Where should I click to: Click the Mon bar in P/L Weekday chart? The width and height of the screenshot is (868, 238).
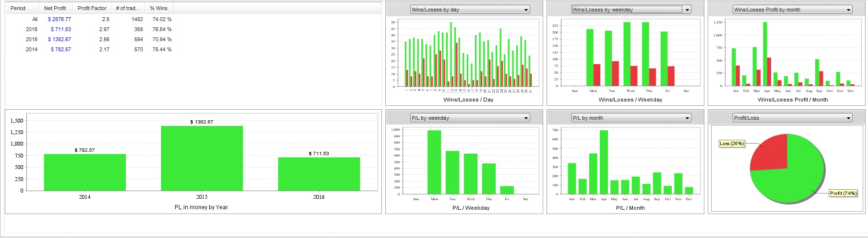click(434, 162)
